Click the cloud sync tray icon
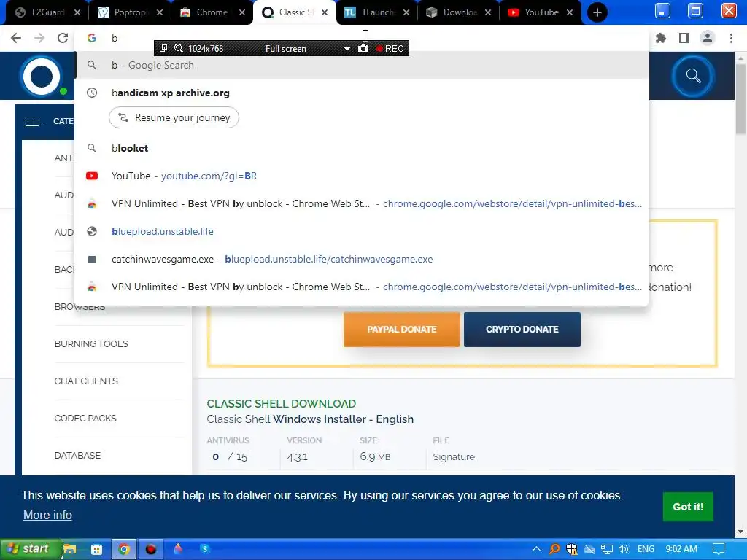The width and height of the screenshot is (747, 560). 589,549
